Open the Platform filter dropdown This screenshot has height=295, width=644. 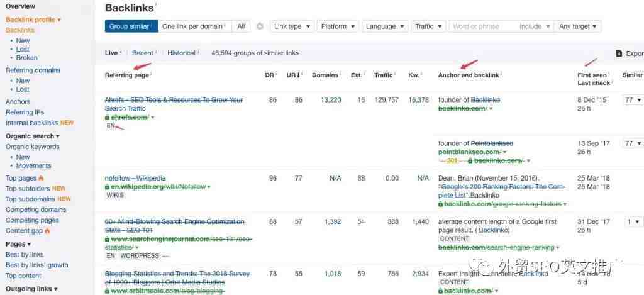338,26
